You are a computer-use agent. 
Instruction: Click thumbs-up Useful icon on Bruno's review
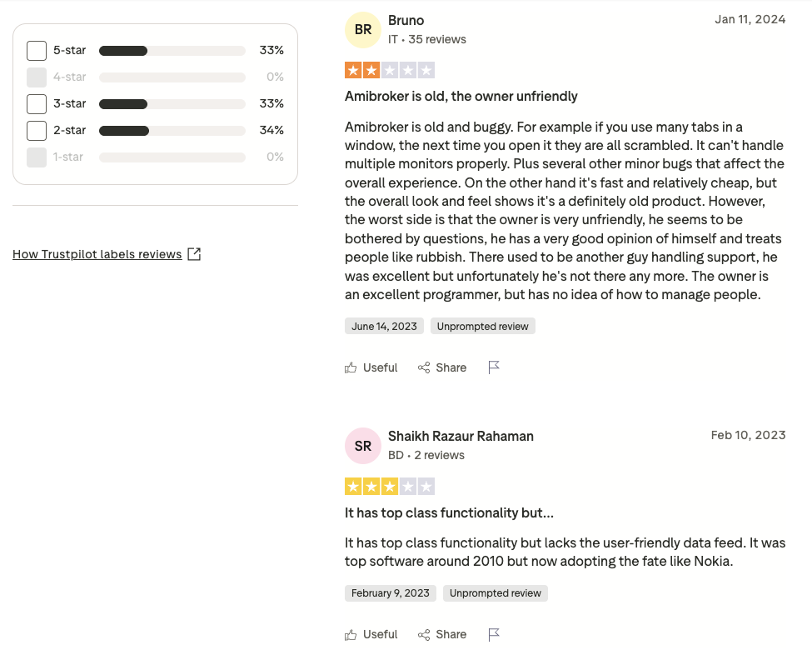pyautogui.click(x=351, y=367)
